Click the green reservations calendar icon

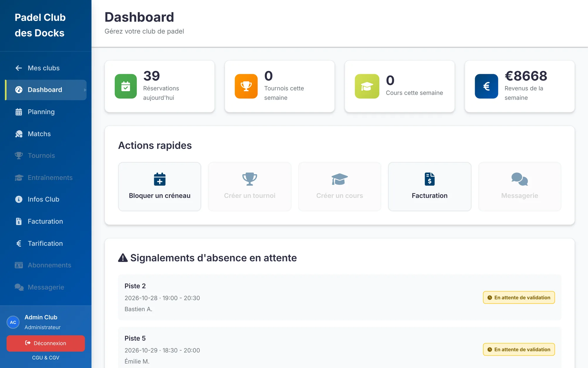[126, 86]
